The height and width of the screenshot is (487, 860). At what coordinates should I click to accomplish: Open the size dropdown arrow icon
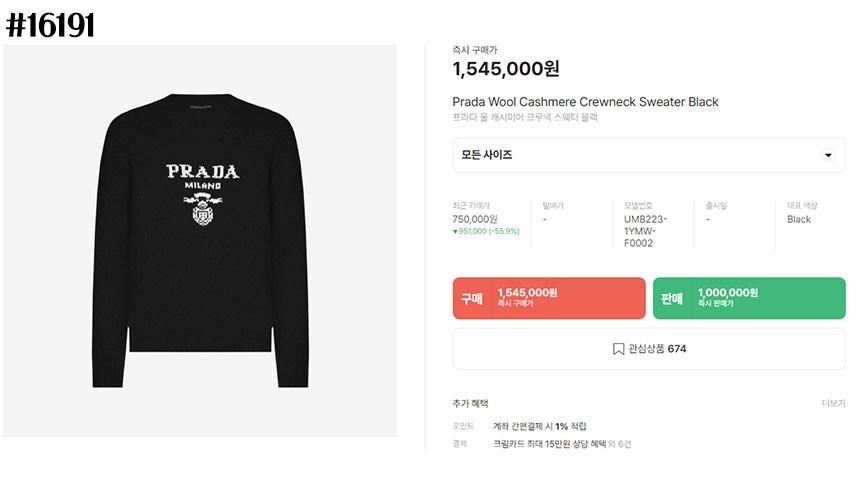[x=828, y=155]
